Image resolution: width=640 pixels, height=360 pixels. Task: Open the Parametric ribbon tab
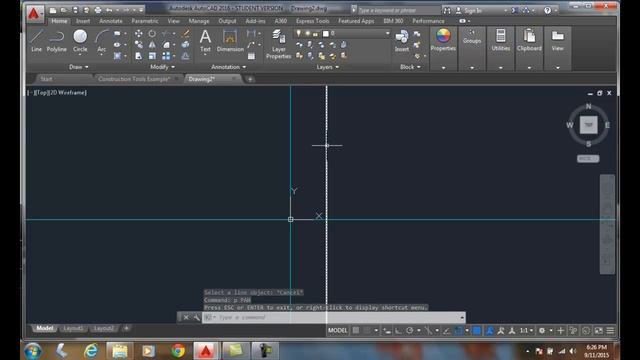pos(145,21)
